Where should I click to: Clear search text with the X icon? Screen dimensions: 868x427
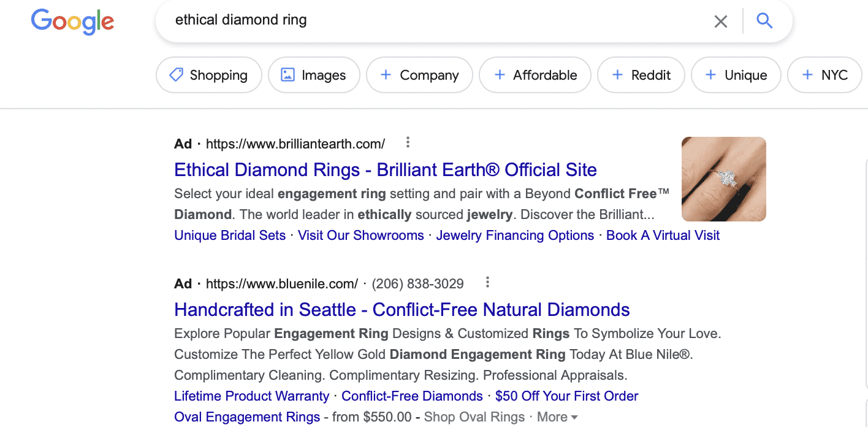click(x=721, y=21)
